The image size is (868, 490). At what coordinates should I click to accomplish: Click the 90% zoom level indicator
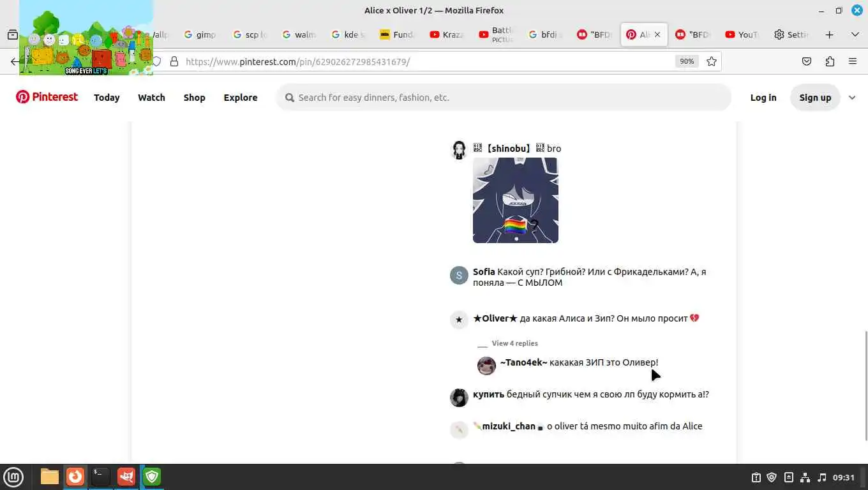coord(687,61)
